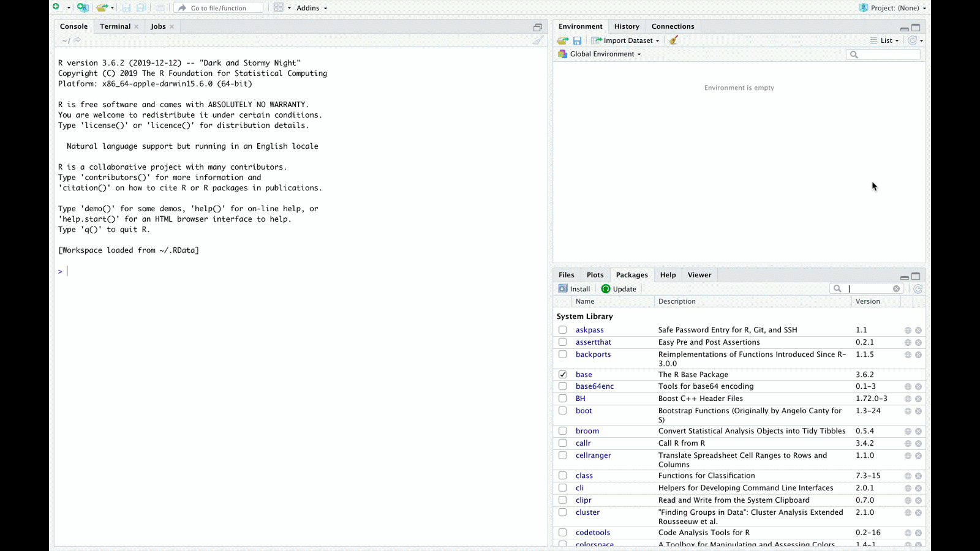
Task: Open the codetools package link
Action: point(592,533)
